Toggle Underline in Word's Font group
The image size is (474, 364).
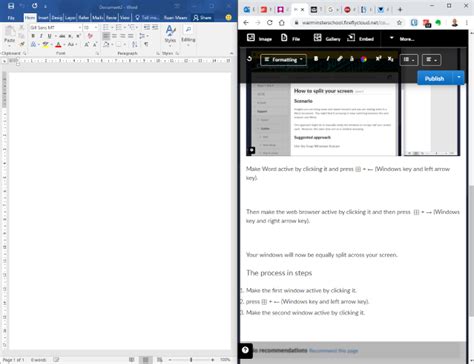pyautogui.click(x=49, y=36)
